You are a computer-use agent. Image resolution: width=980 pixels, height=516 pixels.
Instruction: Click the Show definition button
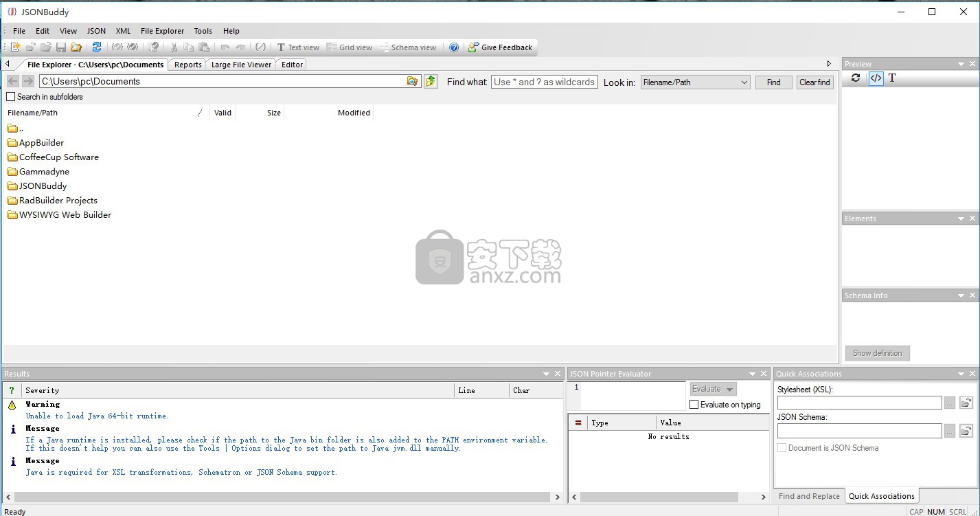tap(877, 353)
